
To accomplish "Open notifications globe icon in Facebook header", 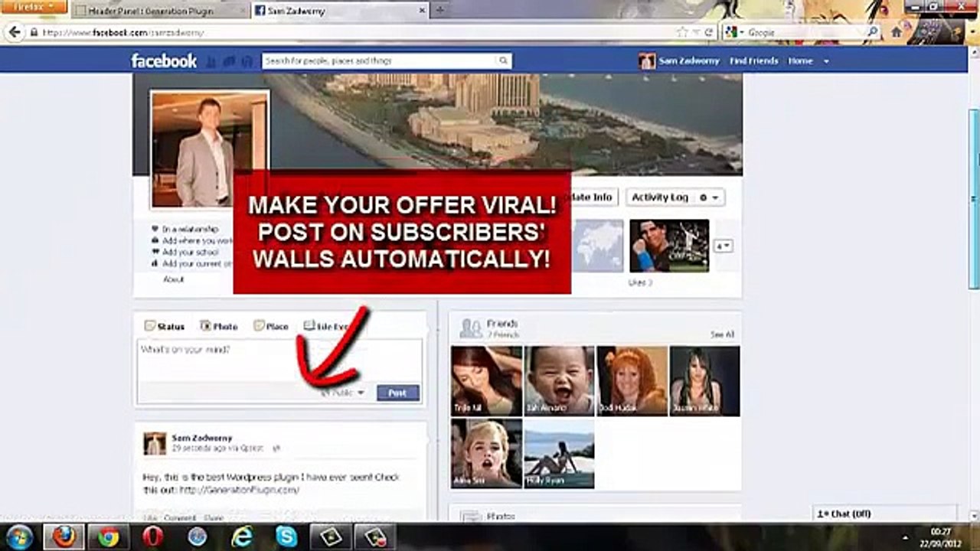I will click(247, 61).
